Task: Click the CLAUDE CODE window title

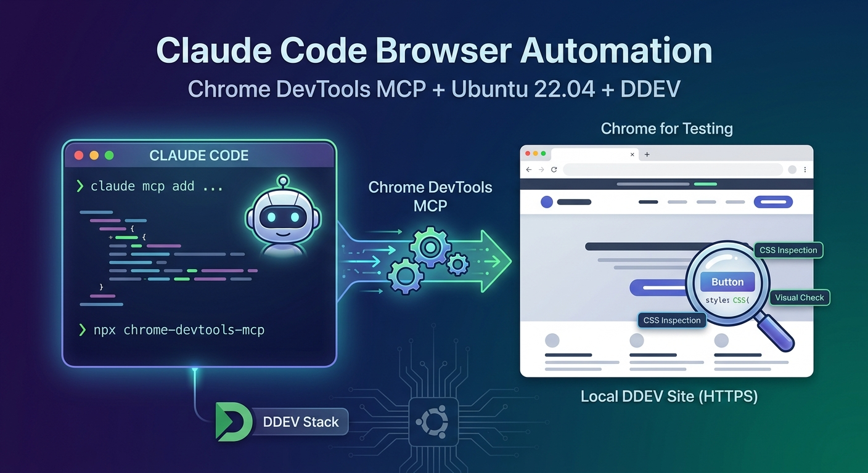Action: tap(199, 156)
